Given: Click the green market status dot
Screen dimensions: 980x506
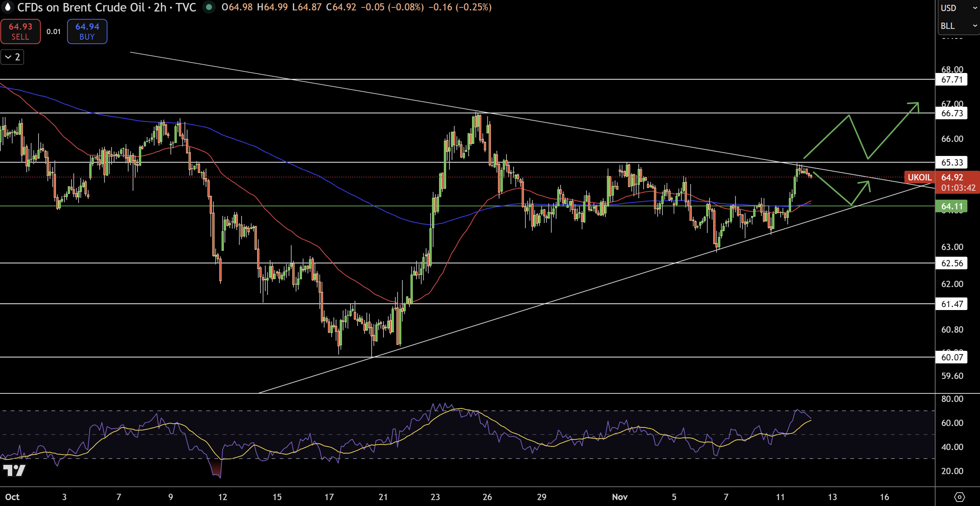Looking at the screenshot, I should pyautogui.click(x=209, y=7).
